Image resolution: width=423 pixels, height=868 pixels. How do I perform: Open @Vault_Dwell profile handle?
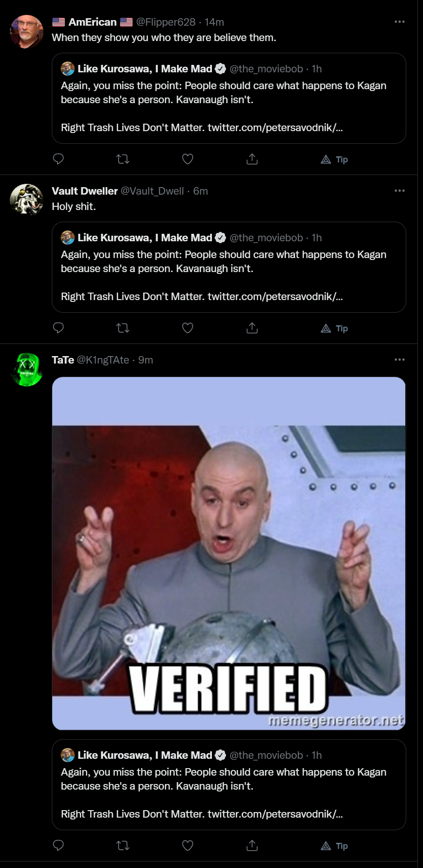[152, 191]
